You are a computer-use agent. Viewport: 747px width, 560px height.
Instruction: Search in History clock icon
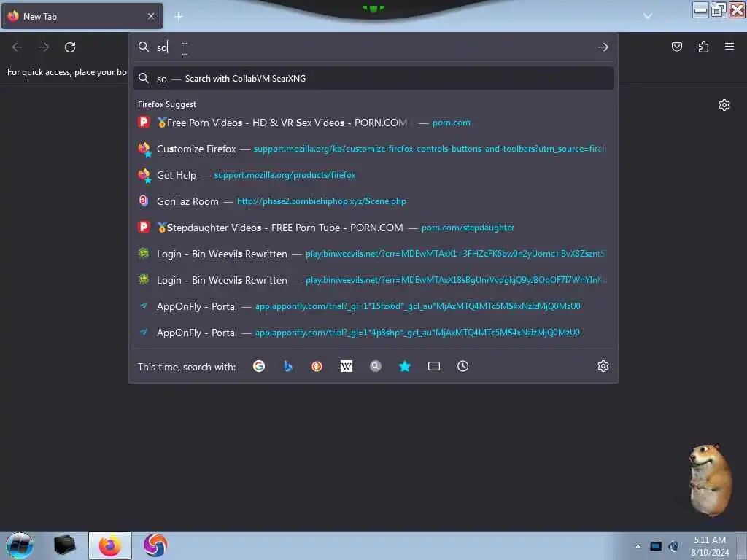463,366
